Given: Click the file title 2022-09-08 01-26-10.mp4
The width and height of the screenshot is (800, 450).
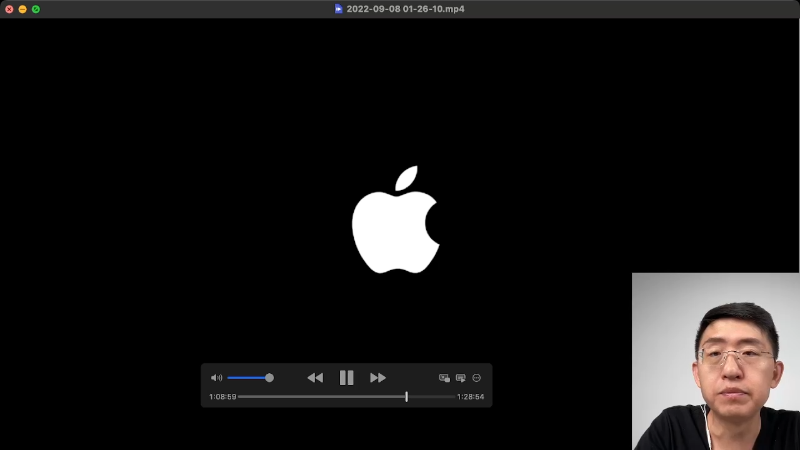Looking at the screenshot, I should tap(406, 9).
